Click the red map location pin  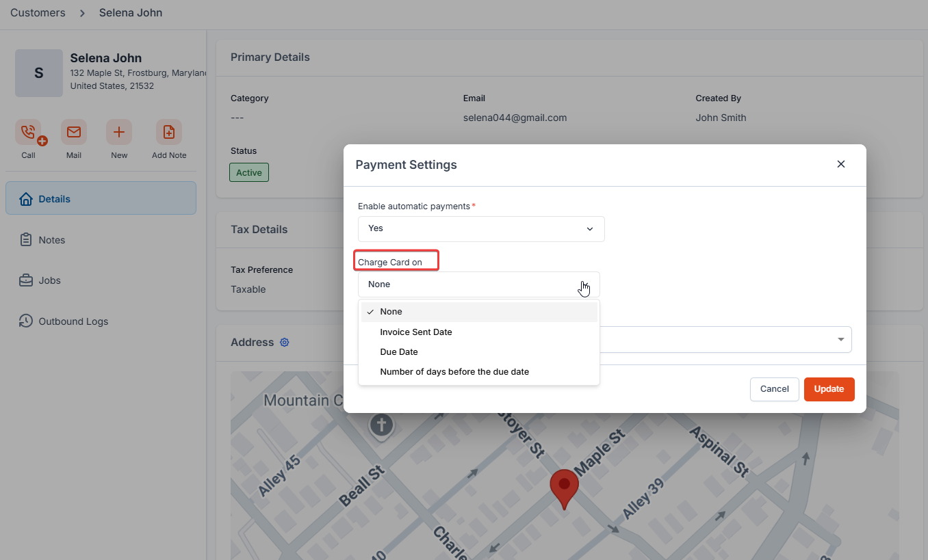point(564,489)
